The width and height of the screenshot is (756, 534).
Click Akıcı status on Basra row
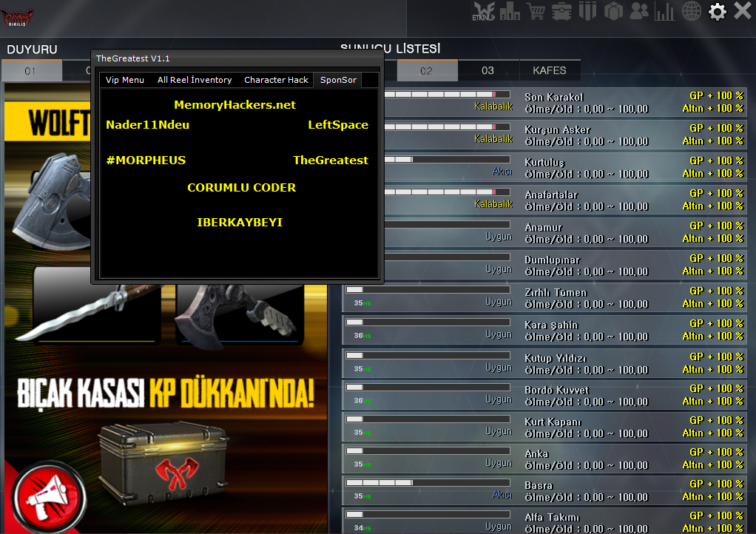click(502, 495)
